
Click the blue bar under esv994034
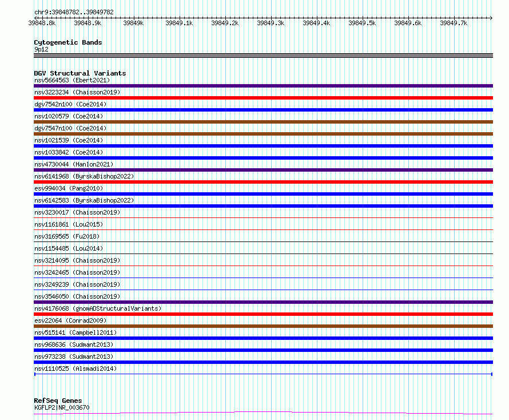coord(263,194)
